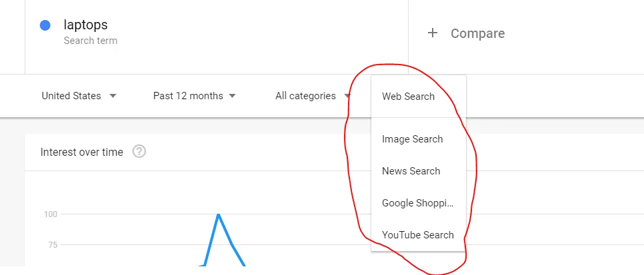Click the Search term label under laptops

90,41
